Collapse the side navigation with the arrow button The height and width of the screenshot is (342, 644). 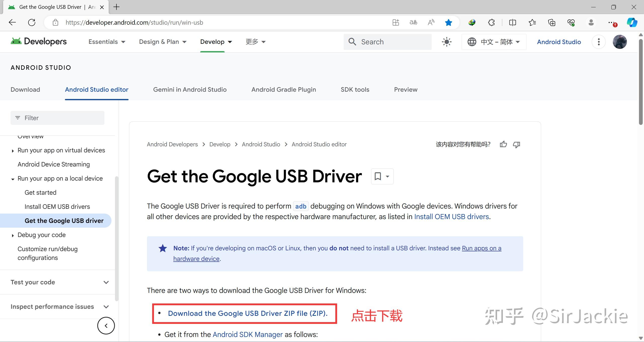pyautogui.click(x=106, y=326)
